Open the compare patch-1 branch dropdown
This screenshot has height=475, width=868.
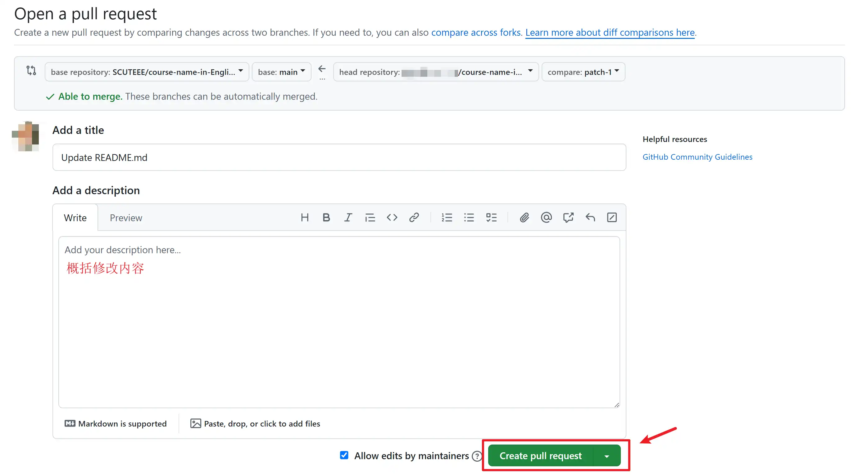[583, 71]
